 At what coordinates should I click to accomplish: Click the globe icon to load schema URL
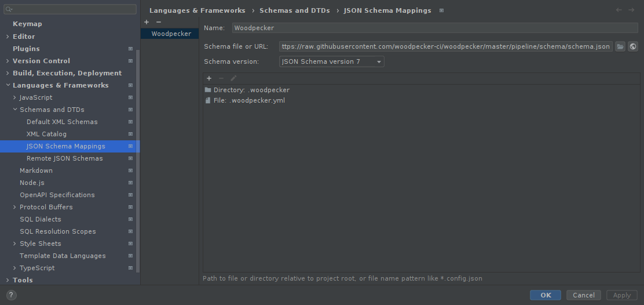click(632, 46)
